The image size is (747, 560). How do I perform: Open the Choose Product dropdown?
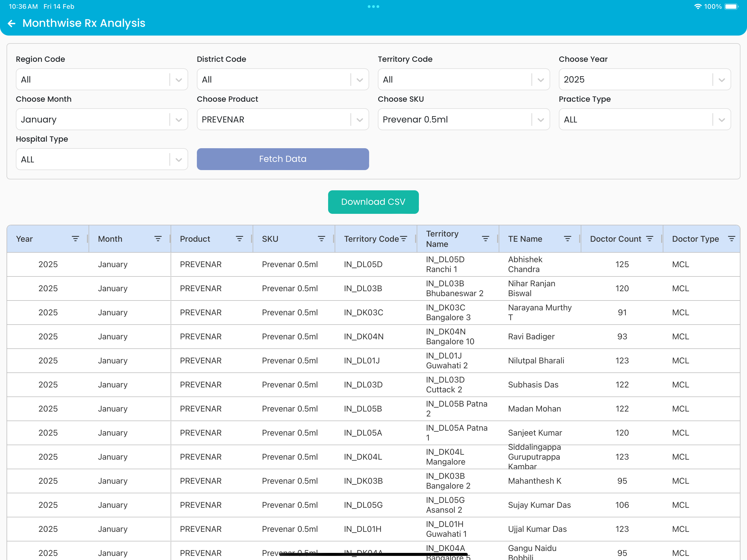click(x=283, y=119)
